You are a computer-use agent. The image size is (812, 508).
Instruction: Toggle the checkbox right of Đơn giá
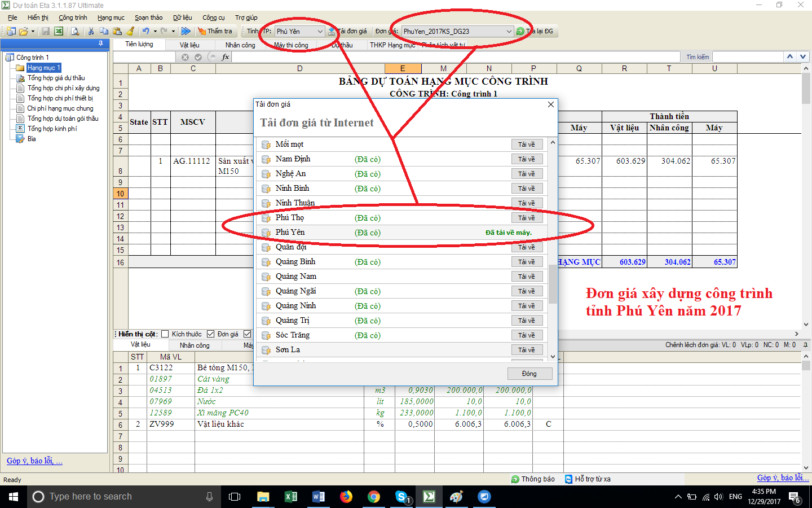[x=247, y=334]
